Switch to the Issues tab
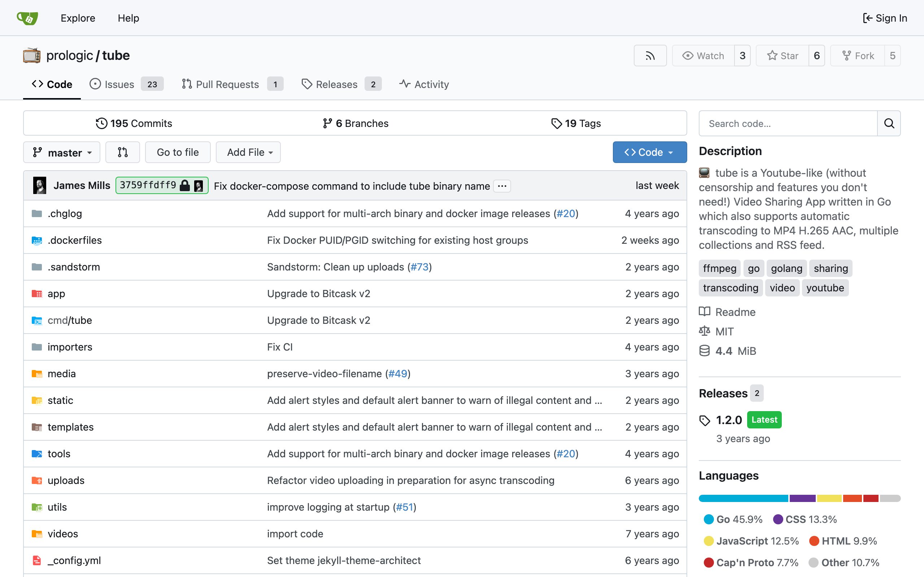The width and height of the screenshot is (924, 577). pos(119,84)
